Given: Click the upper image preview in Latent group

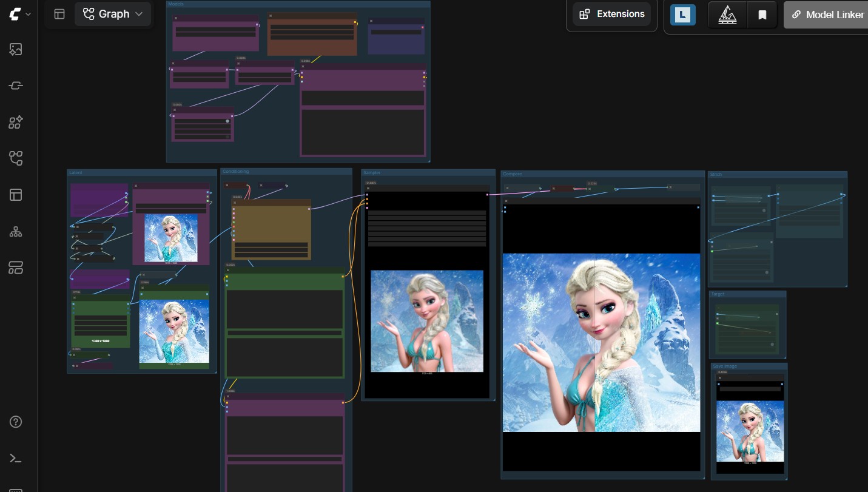Looking at the screenshot, I should point(171,238).
